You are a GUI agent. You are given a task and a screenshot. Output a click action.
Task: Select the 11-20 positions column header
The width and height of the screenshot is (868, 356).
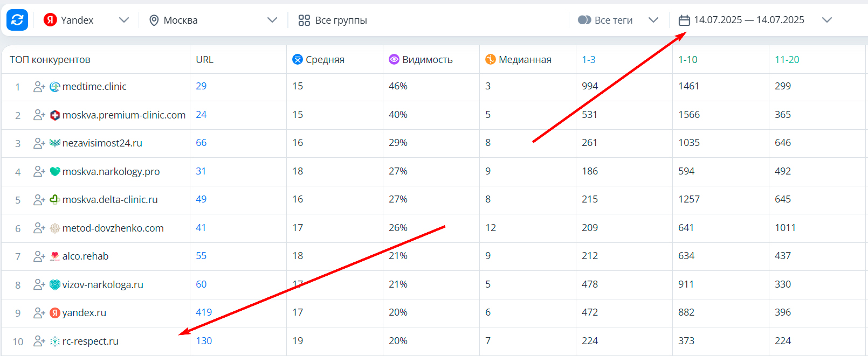(x=787, y=60)
